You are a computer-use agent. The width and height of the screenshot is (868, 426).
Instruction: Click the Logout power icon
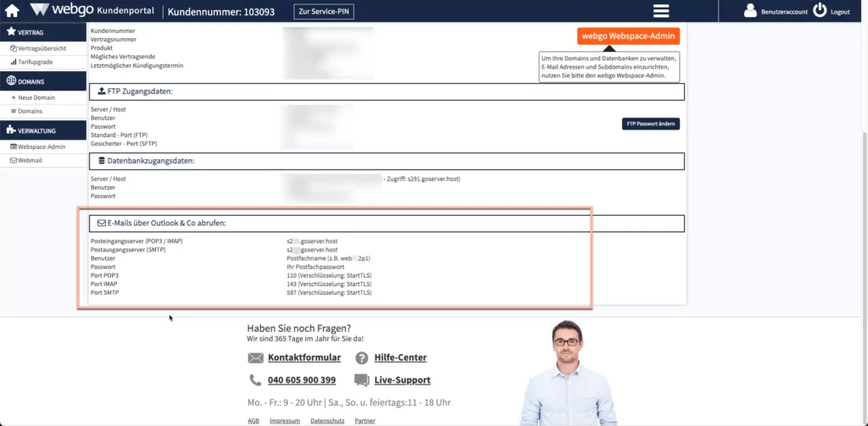pyautogui.click(x=820, y=10)
